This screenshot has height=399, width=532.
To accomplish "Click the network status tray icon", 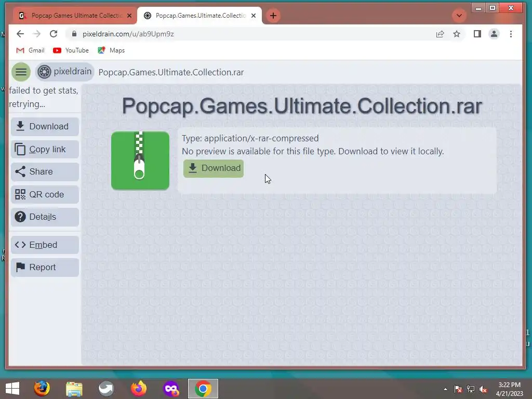I will coord(471,389).
